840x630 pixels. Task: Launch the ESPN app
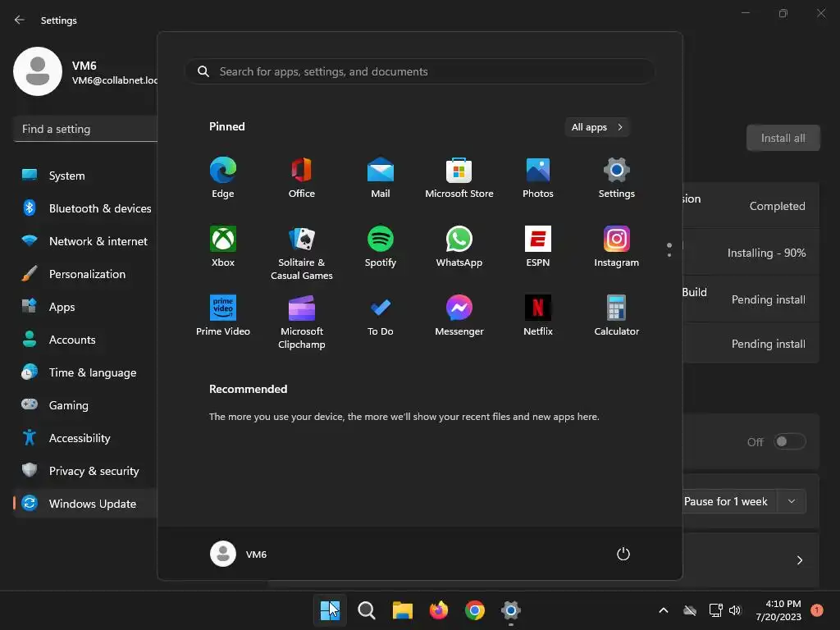coord(538,246)
